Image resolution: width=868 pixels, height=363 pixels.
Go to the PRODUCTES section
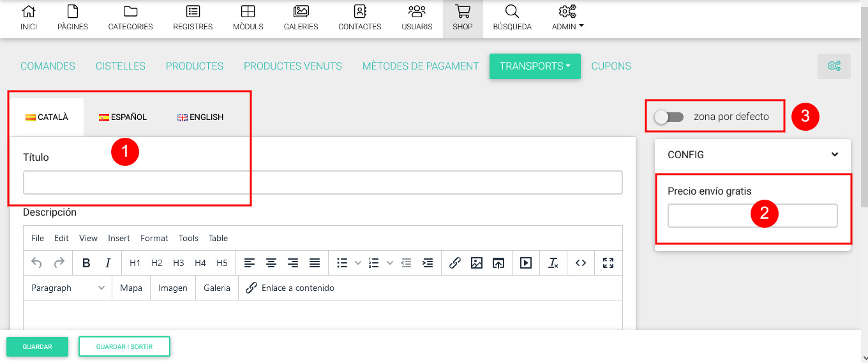pyautogui.click(x=194, y=66)
